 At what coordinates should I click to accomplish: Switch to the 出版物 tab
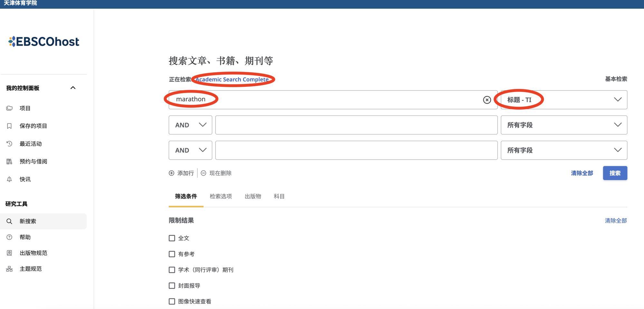[253, 196]
